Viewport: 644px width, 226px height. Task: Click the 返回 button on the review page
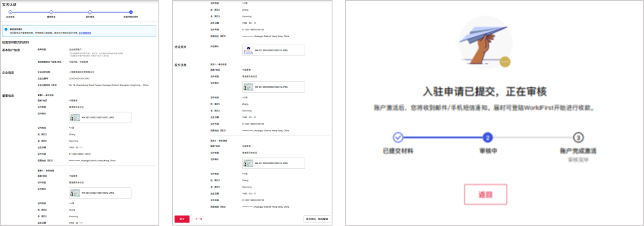(x=485, y=195)
